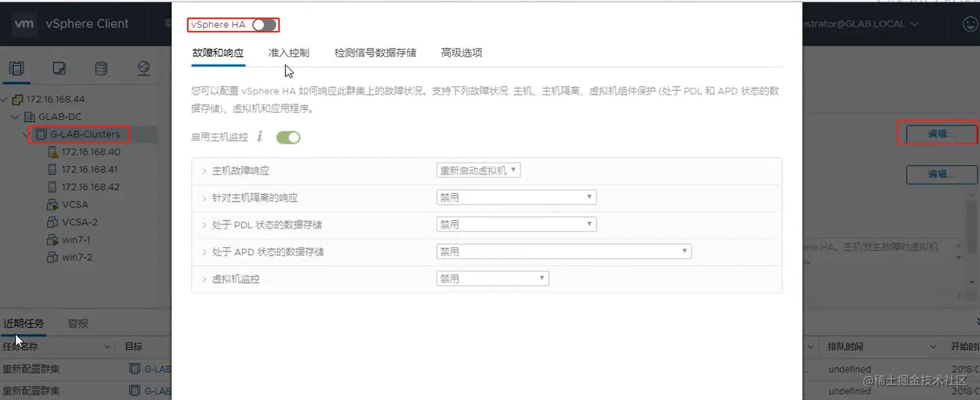The height and width of the screenshot is (400, 980).
Task: Select G-LAB-Clusters in the tree
Action: (x=85, y=134)
